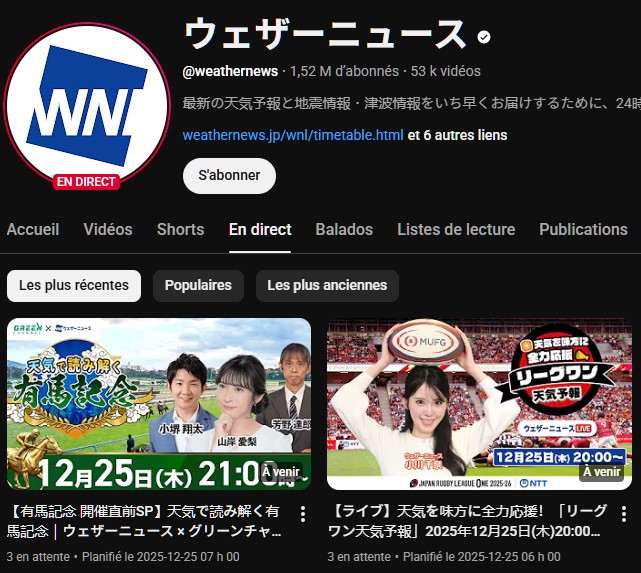Viewport: 641px width, 573px height.
Task: Show the 'et 6 autres liens' links
Action: pos(457,135)
